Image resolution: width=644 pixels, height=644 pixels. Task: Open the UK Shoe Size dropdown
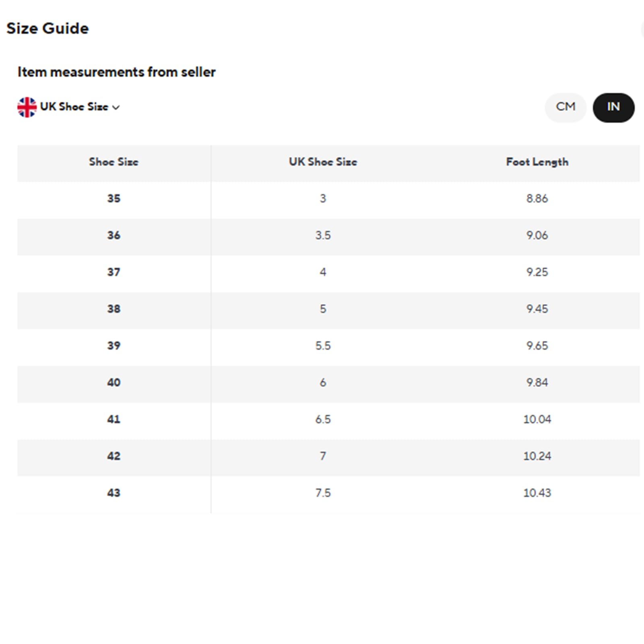68,107
